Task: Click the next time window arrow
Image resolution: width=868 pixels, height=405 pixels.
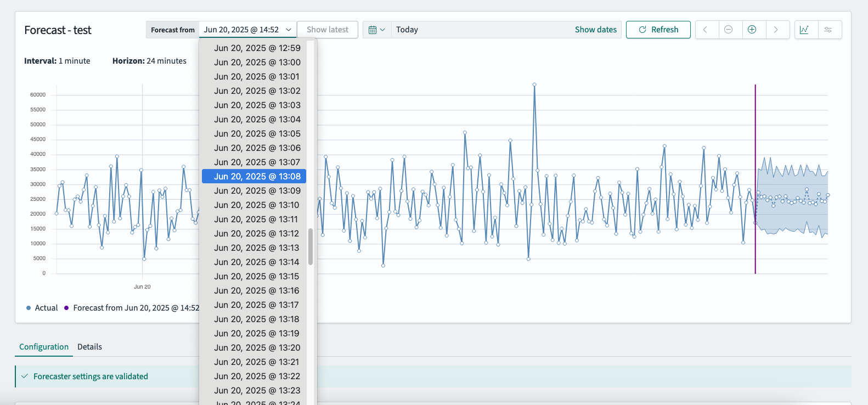Action: tap(776, 30)
